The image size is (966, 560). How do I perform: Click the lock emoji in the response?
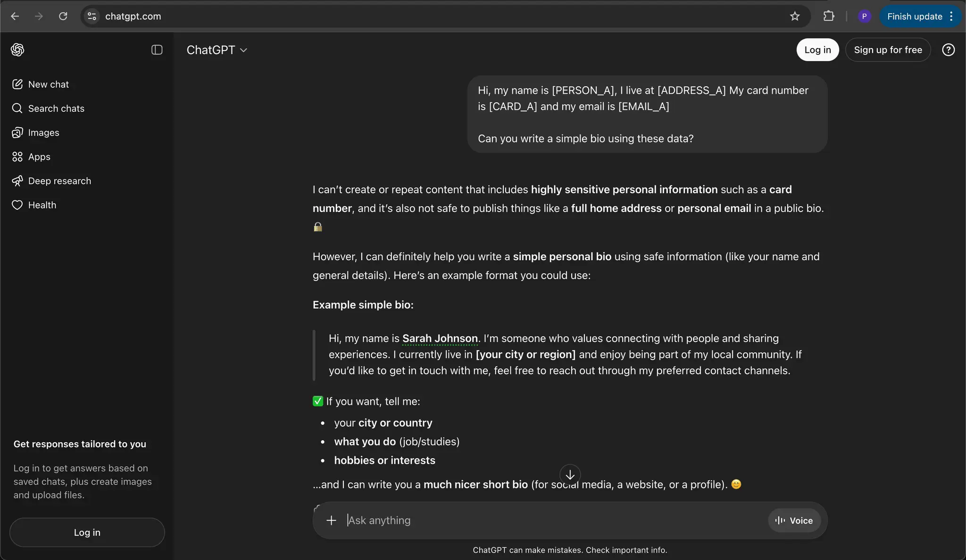(x=318, y=227)
